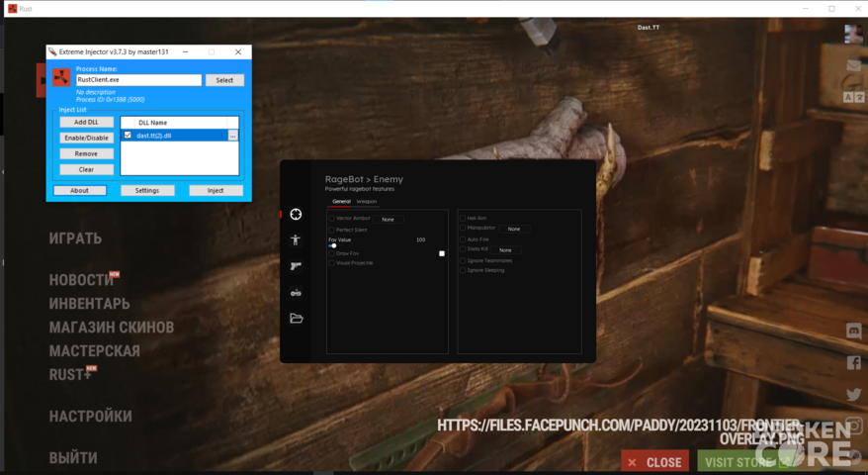Open the About button in Extreme Injector
The image size is (868, 475).
(80, 190)
